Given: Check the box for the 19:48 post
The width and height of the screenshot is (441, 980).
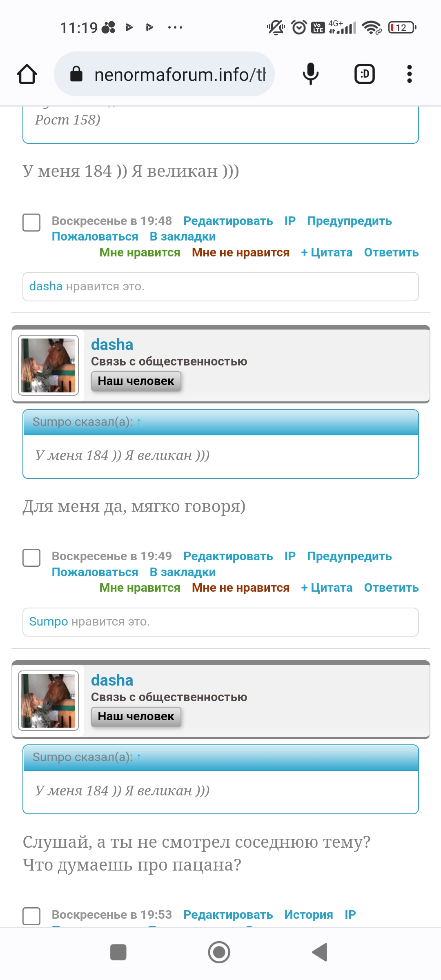Looking at the screenshot, I should click(x=31, y=223).
